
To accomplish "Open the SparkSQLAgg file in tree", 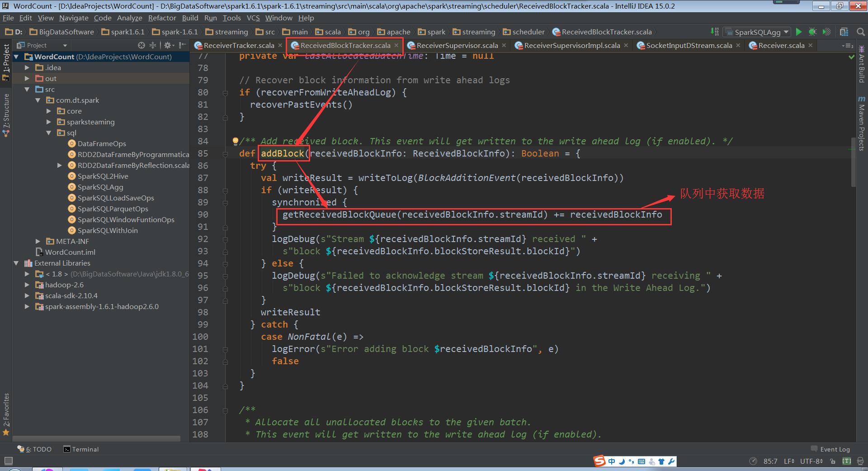I will pyautogui.click(x=96, y=187).
